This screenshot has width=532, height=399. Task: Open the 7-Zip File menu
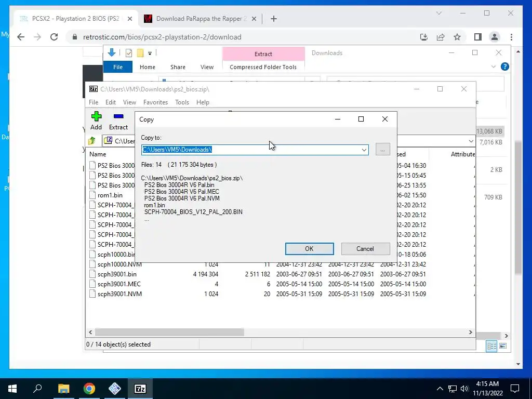point(94,102)
